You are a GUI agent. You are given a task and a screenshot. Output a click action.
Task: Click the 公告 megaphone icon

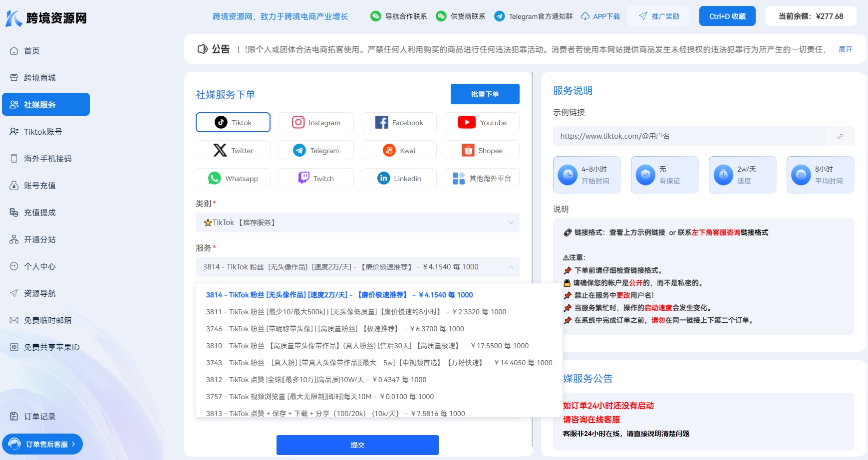(202, 49)
